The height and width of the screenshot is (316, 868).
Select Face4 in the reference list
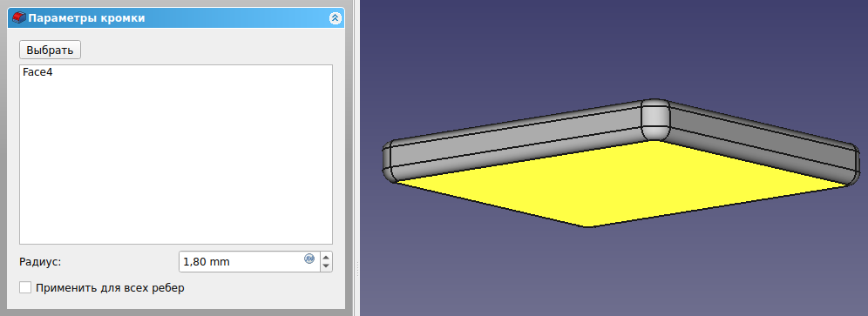(37, 72)
